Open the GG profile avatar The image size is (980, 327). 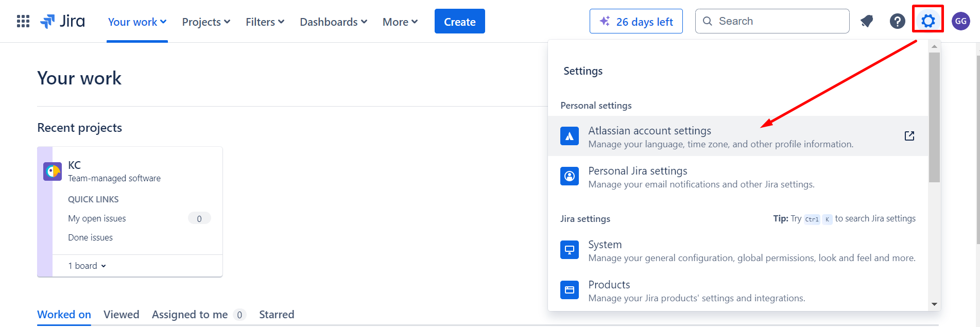tap(960, 21)
